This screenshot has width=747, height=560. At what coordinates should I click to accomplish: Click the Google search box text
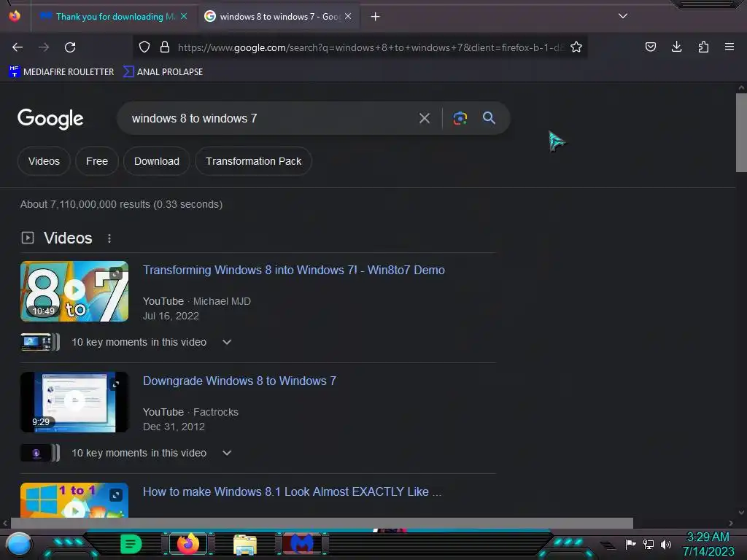pyautogui.click(x=194, y=119)
